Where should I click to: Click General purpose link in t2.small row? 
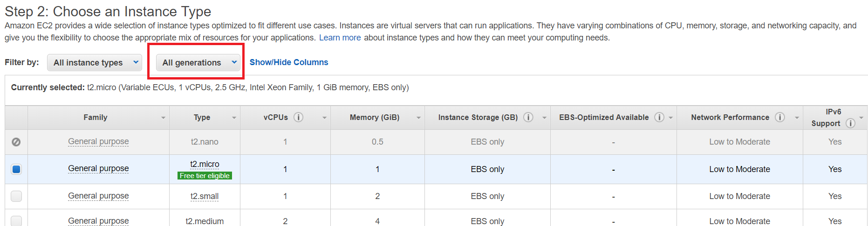pos(98,196)
